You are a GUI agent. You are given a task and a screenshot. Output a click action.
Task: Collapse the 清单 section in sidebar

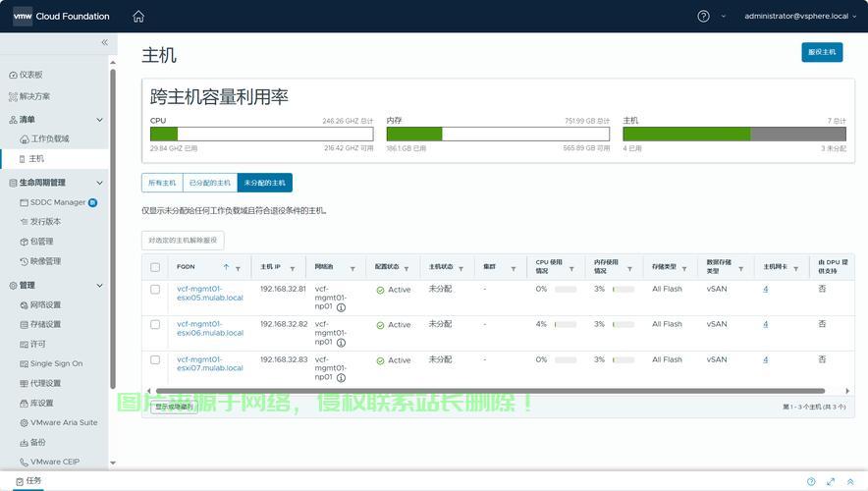(x=99, y=120)
